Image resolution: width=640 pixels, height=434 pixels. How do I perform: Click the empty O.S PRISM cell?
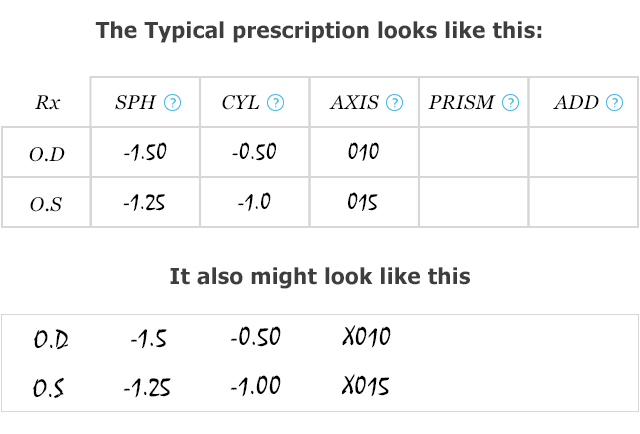(x=473, y=202)
